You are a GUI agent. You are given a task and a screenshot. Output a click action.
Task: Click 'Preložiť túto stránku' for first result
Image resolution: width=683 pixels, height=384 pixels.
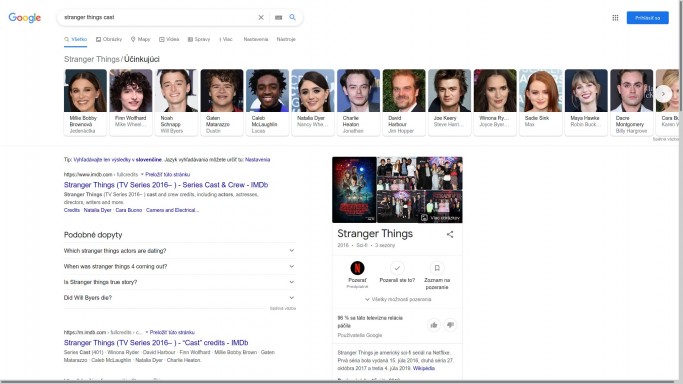(x=167, y=175)
